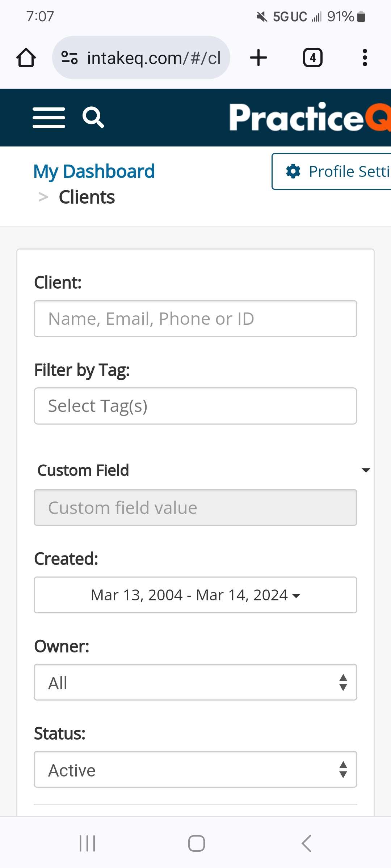The image size is (391, 868).
Task: Open a new browser tab
Action: click(x=258, y=58)
